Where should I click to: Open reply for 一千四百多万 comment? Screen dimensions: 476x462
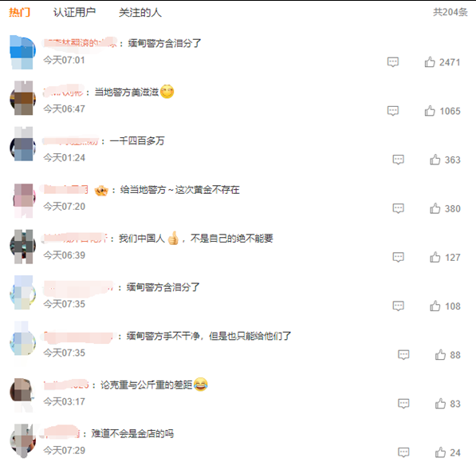pos(398,160)
